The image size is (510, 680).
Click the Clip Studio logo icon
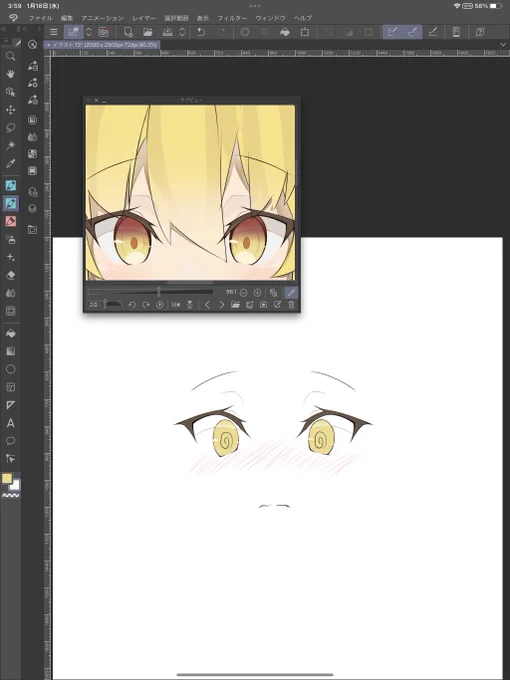pyautogui.click(x=13, y=18)
